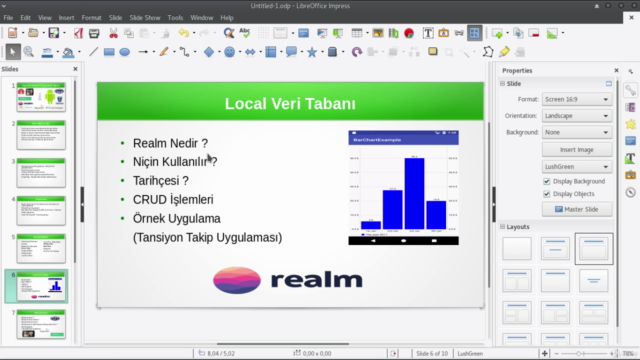
Task: Click the Save document toolbar icon
Action: 53,33
